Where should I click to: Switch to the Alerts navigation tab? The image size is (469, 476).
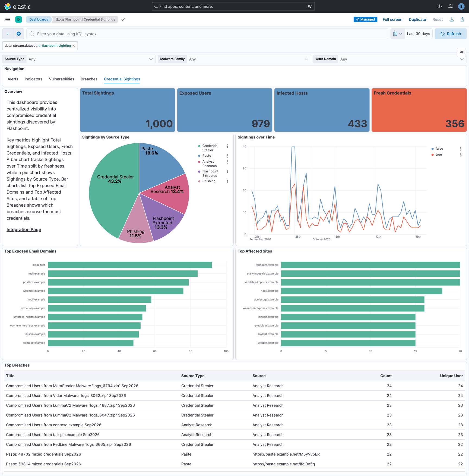(13, 79)
